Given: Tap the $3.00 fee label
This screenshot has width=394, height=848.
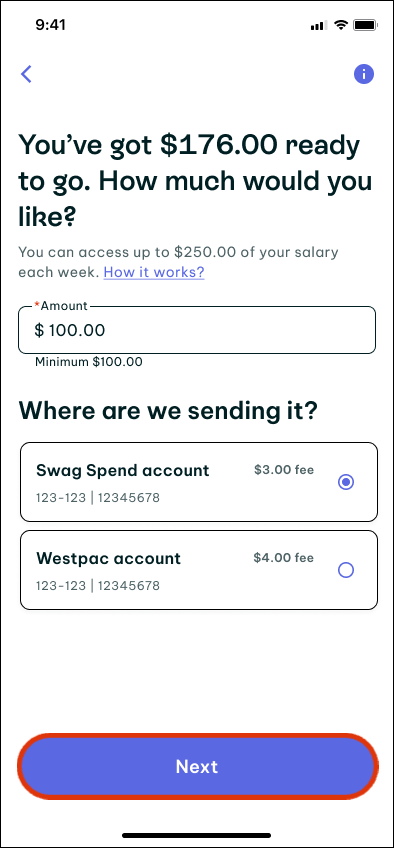Looking at the screenshot, I should [284, 469].
